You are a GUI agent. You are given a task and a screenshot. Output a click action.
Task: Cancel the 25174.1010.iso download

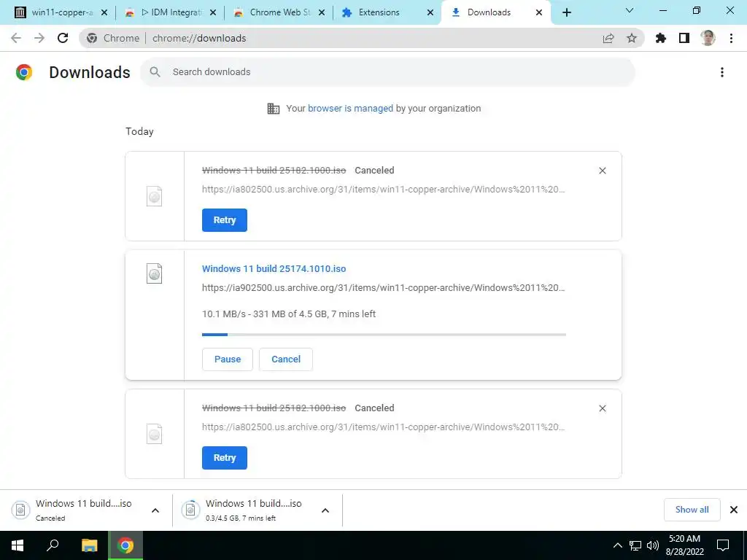point(286,359)
